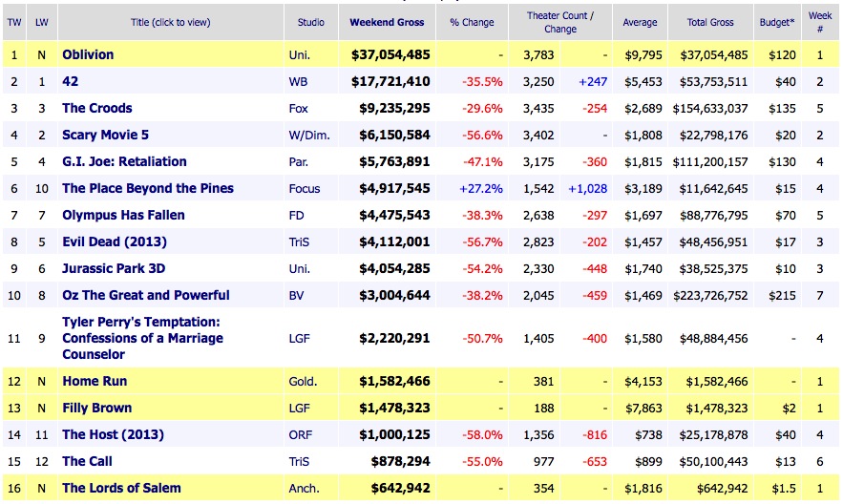The image size is (843, 504).
Task: View Evil Dead (2013) details
Action: coord(113,242)
